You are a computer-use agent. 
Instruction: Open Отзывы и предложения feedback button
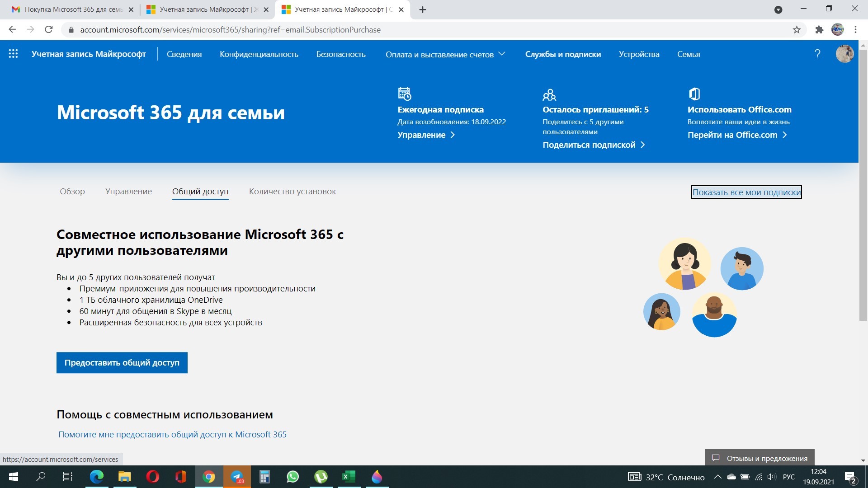click(759, 458)
